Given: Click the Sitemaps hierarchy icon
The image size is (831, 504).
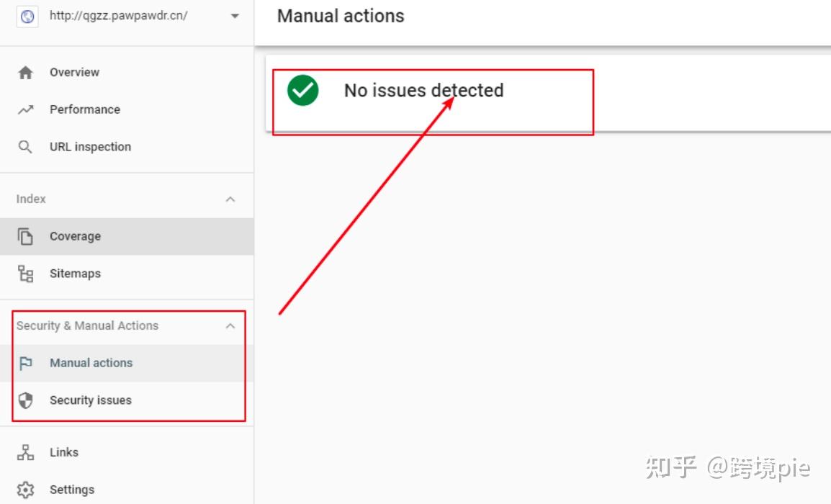Looking at the screenshot, I should point(25,274).
